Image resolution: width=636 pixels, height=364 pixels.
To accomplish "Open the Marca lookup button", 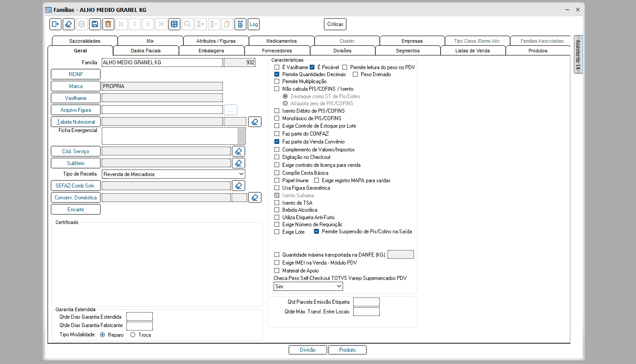I will point(76,86).
